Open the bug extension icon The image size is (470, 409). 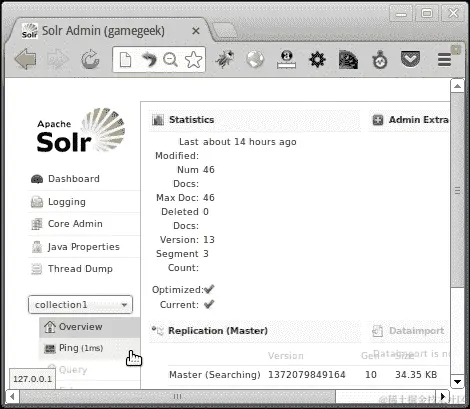coord(225,59)
